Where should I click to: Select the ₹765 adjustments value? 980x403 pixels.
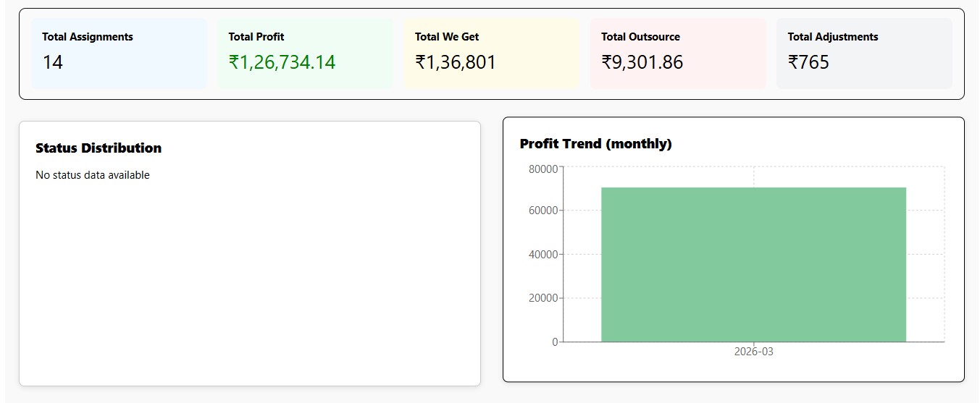pos(808,62)
